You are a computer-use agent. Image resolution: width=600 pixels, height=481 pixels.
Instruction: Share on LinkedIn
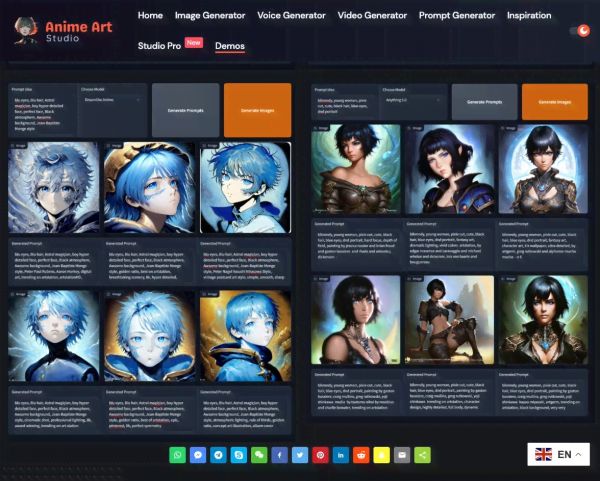tap(341, 455)
